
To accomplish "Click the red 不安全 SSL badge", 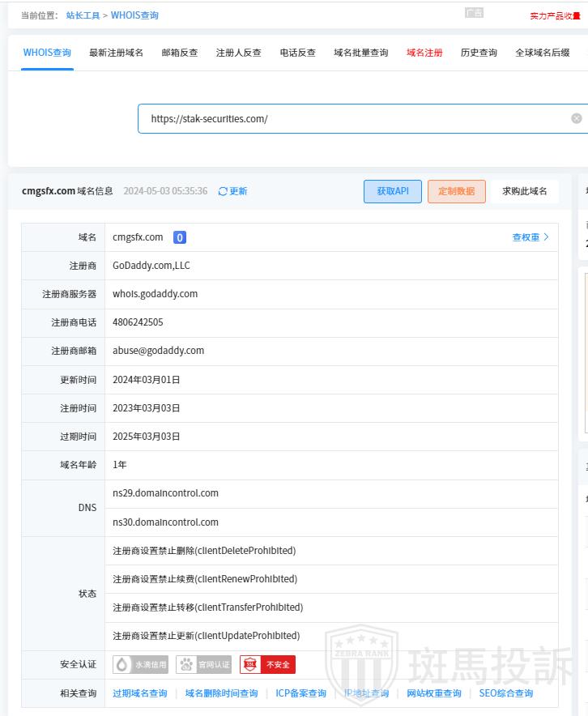I will tap(267, 665).
